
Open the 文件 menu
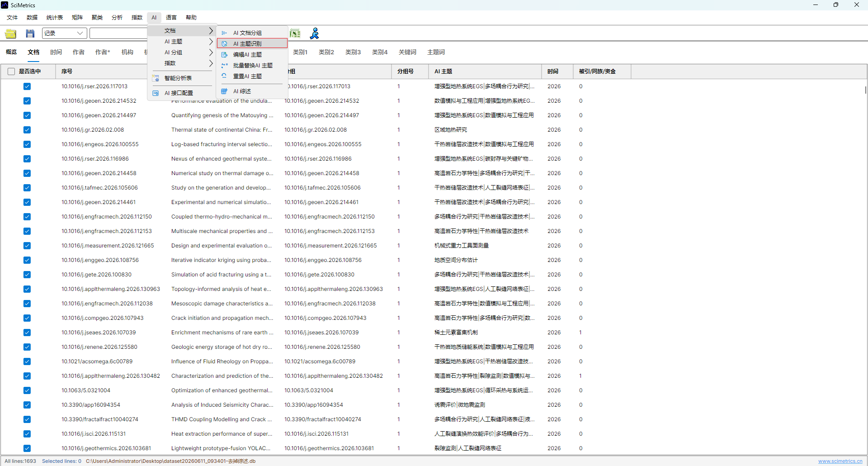click(x=12, y=18)
